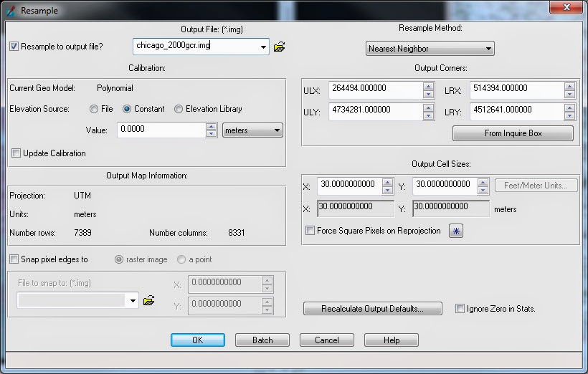Click editable cell size Y field
Screen dimensions: 588x374
coord(445,186)
